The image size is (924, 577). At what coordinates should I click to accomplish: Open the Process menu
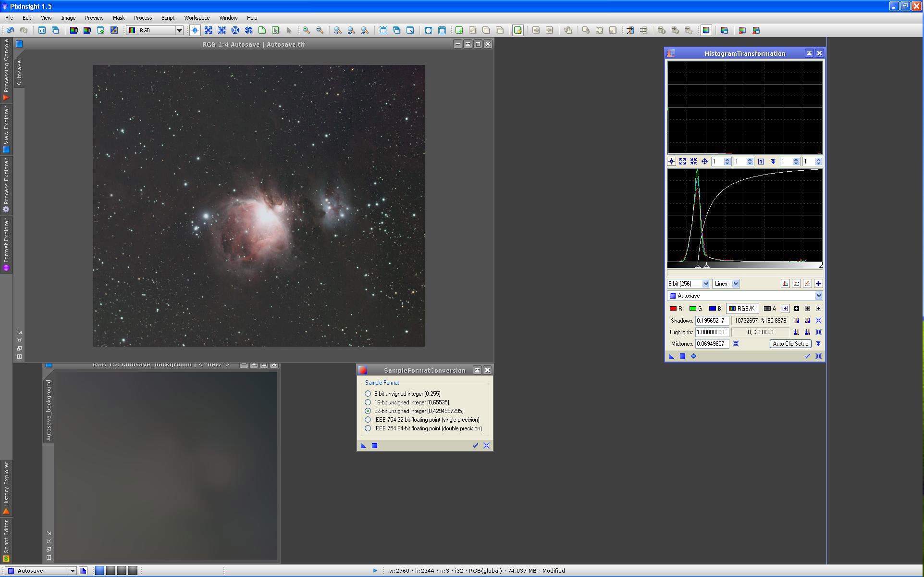[143, 18]
